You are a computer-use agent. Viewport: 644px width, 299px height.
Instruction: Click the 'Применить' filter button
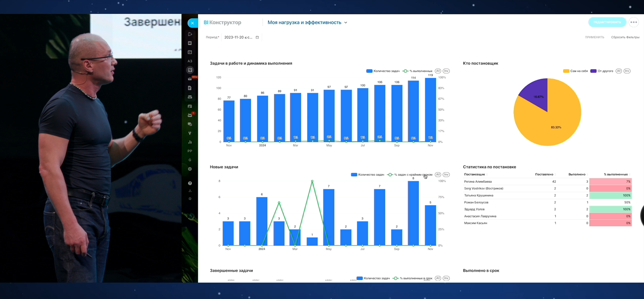pos(594,37)
